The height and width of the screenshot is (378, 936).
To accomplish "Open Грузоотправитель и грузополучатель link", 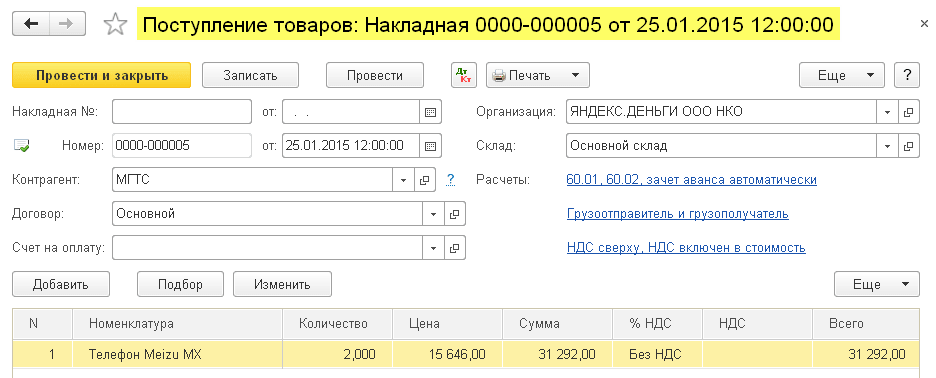I will click(x=678, y=213).
